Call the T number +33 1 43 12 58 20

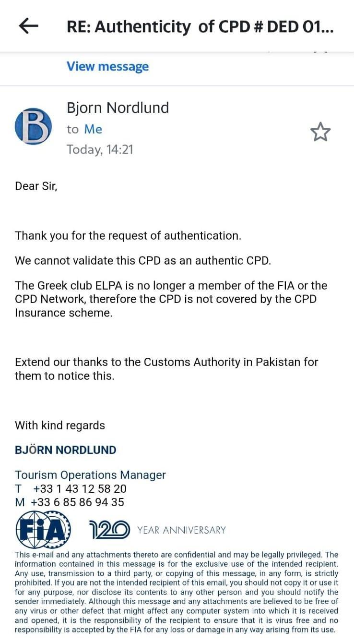coord(80,489)
